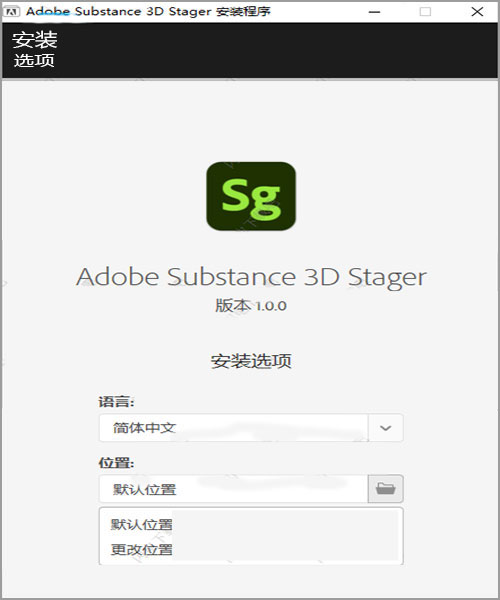Minimize the installer window

pyautogui.click(x=374, y=12)
